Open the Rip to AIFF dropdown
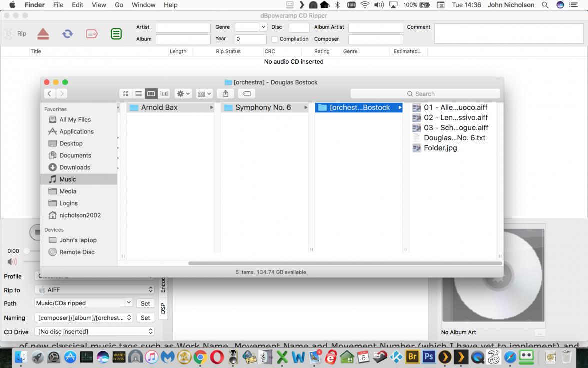Screen dimensions: 588x368 coord(94,290)
